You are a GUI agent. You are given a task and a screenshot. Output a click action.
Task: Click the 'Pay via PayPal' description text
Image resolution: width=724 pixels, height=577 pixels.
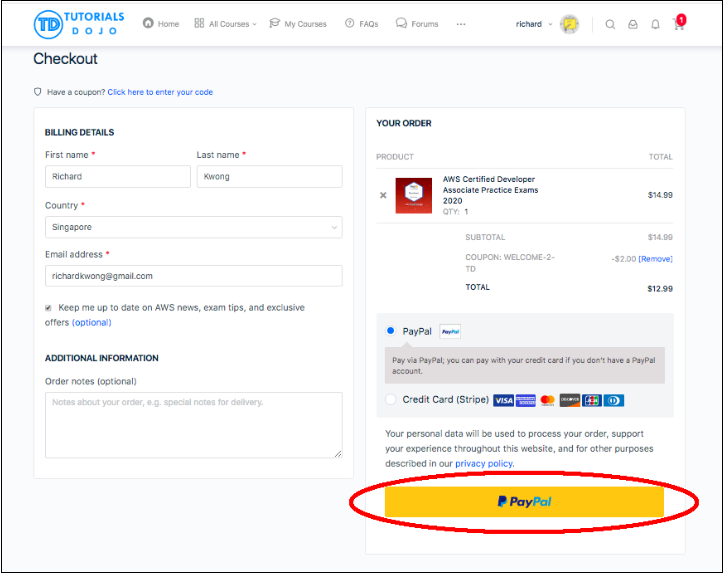524,366
